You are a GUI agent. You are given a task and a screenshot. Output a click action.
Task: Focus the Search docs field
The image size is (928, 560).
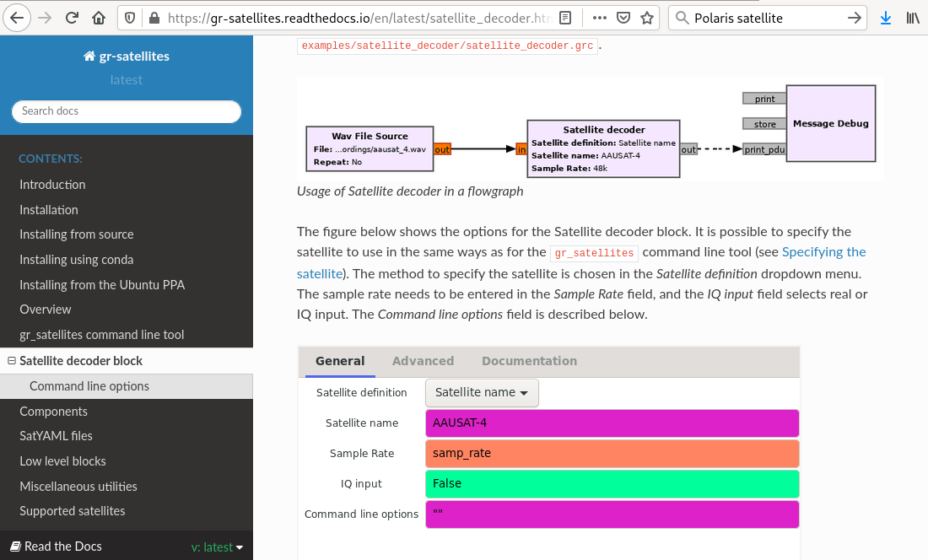click(x=126, y=111)
